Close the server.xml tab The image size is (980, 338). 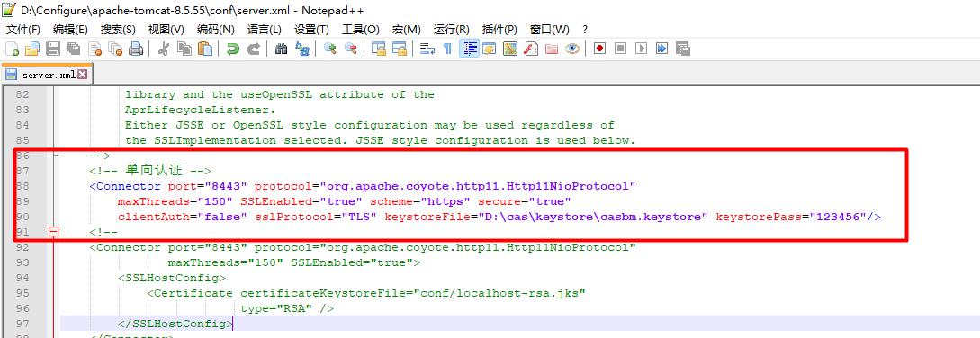click(x=83, y=75)
